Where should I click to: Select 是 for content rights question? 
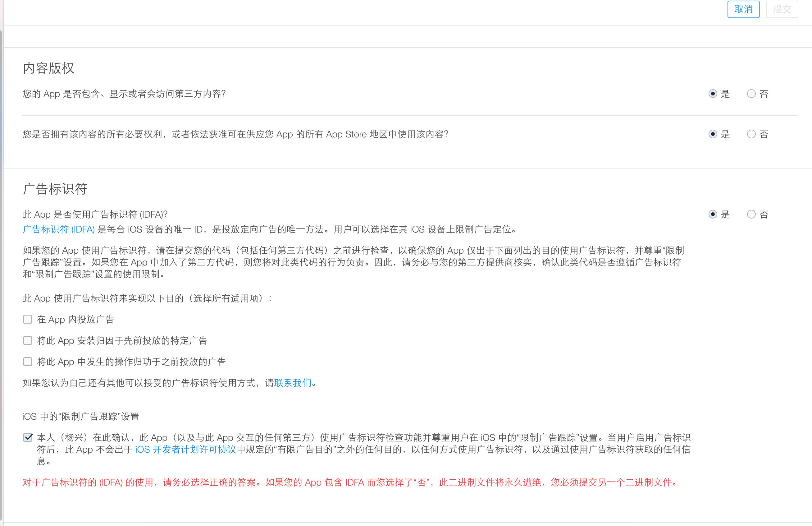pos(712,134)
